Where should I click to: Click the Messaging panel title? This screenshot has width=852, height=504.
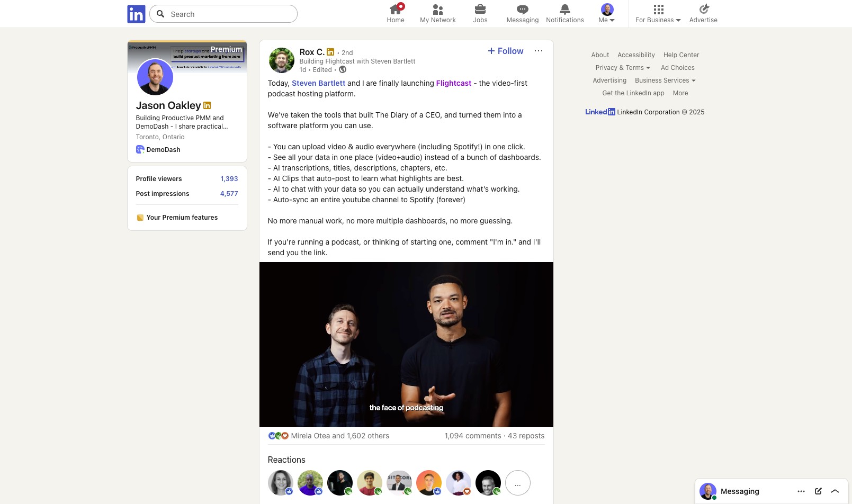pyautogui.click(x=740, y=491)
